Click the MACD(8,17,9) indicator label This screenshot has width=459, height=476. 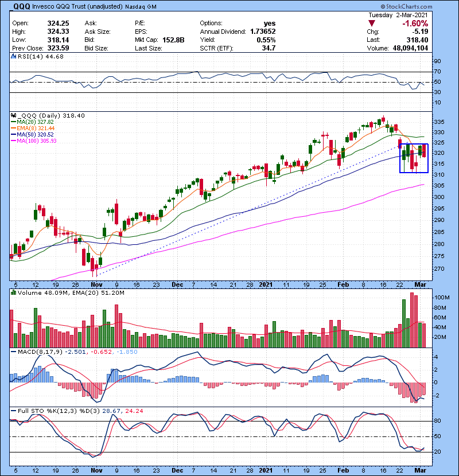(x=40, y=352)
